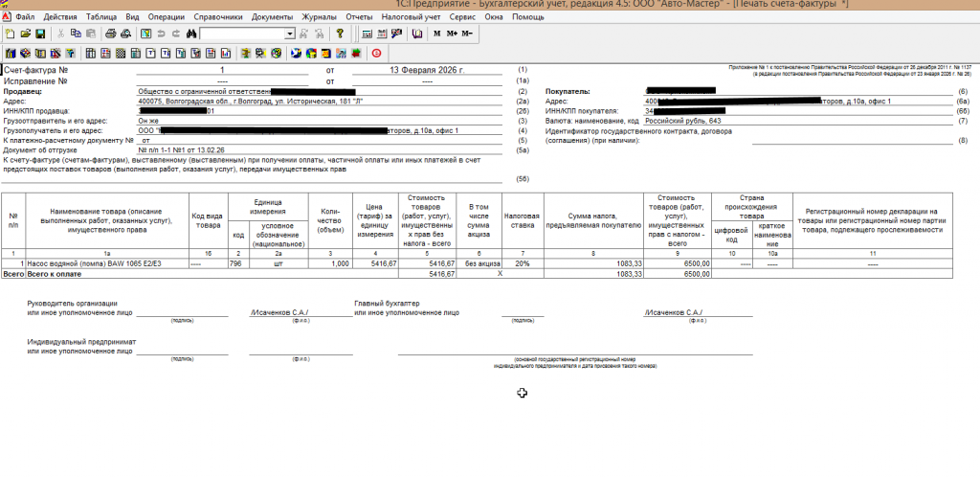Click the red-green arrows icon in second toolbar
The image size is (980, 478).
point(356,54)
